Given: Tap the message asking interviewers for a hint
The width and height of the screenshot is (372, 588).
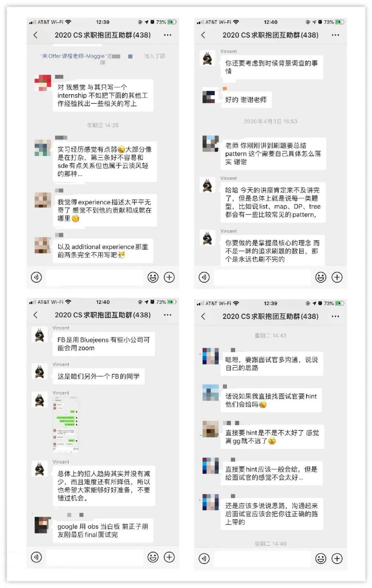Looking at the screenshot, I should click(x=271, y=400).
